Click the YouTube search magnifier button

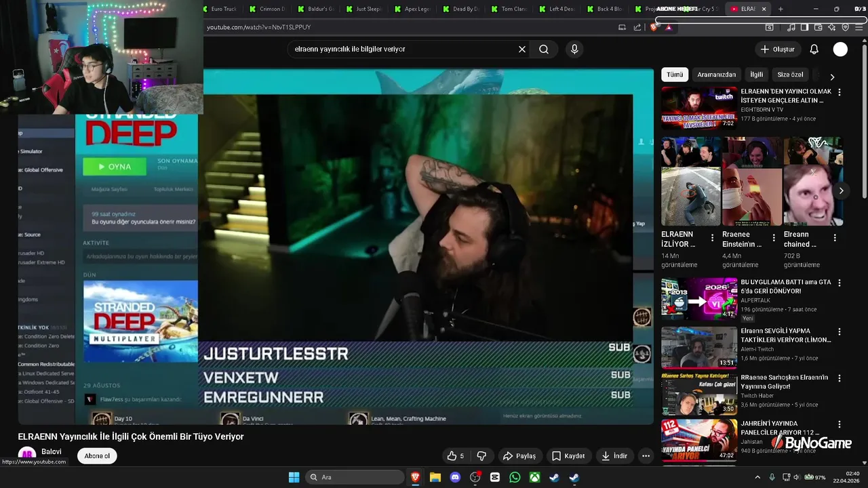point(544,49)
